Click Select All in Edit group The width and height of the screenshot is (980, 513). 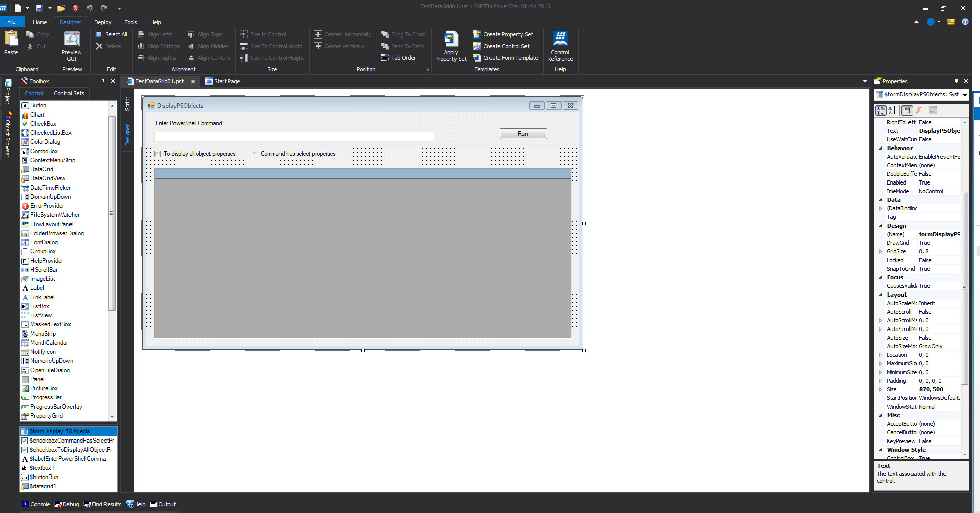111,34
